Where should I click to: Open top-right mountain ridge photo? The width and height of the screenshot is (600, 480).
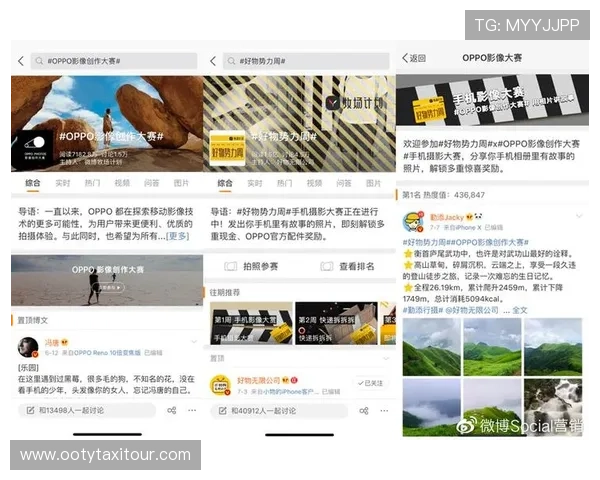553,347
